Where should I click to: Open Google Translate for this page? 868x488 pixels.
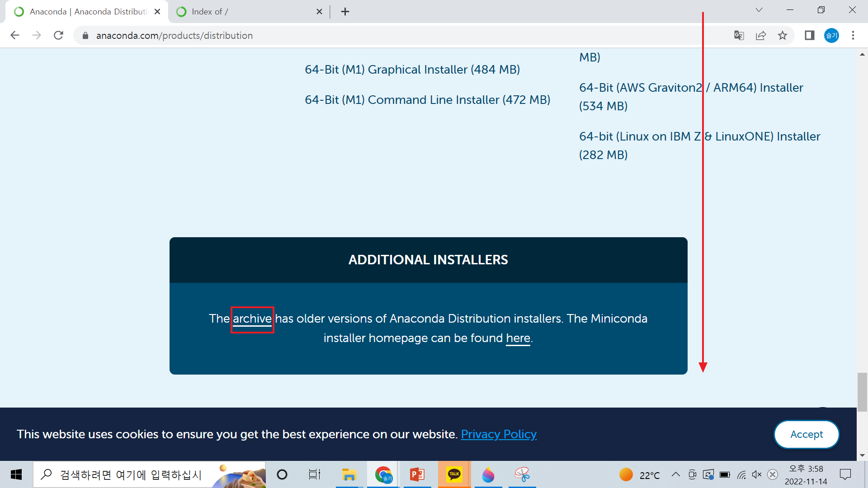[739, 35]
